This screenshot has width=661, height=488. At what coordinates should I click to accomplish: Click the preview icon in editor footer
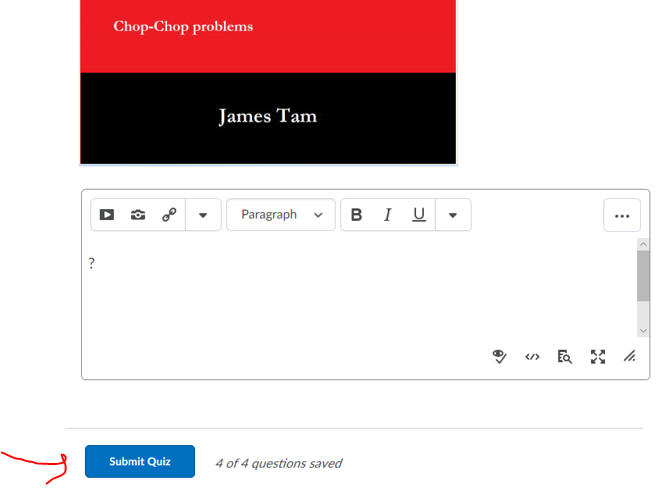click(565, 356)
